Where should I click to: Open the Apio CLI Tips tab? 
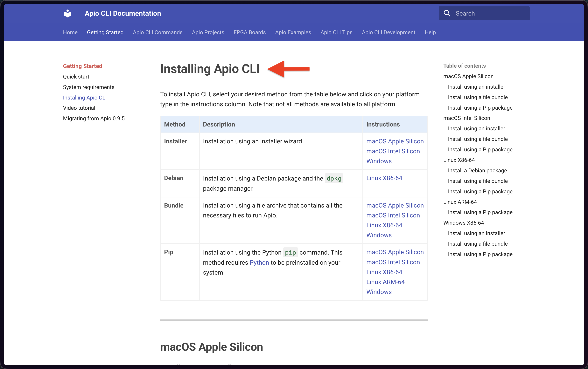click(x=337, y=32)
